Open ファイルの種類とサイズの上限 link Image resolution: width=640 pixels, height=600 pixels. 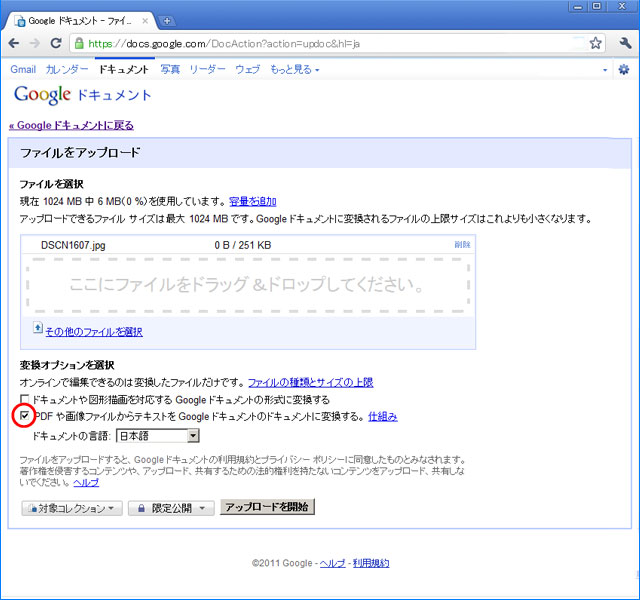(311, 382)
